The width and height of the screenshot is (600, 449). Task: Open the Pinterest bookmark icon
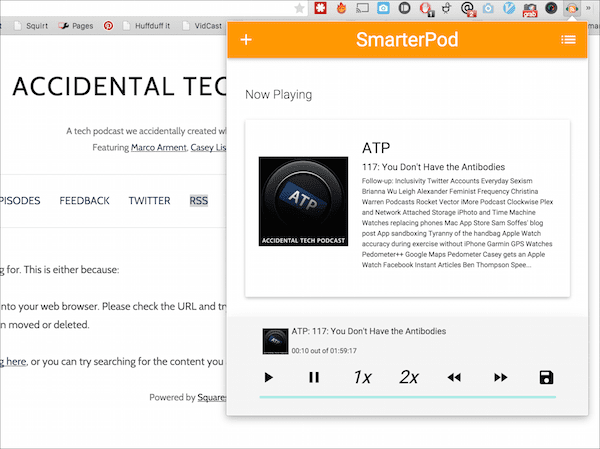(x=108, y=26)
